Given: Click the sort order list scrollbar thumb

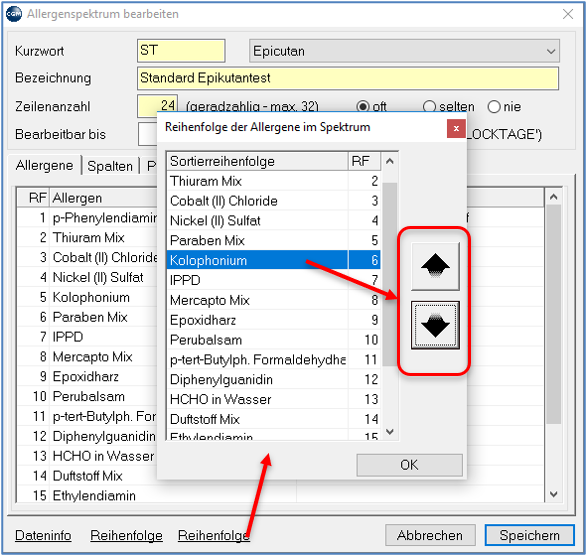Looking at the screenshot, I should coord(390,274).
